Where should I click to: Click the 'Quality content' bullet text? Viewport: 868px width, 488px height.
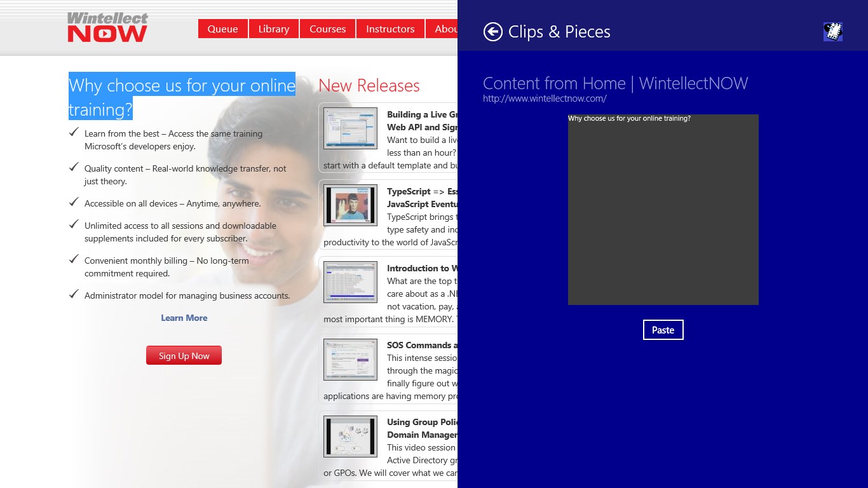coord(185,175)
